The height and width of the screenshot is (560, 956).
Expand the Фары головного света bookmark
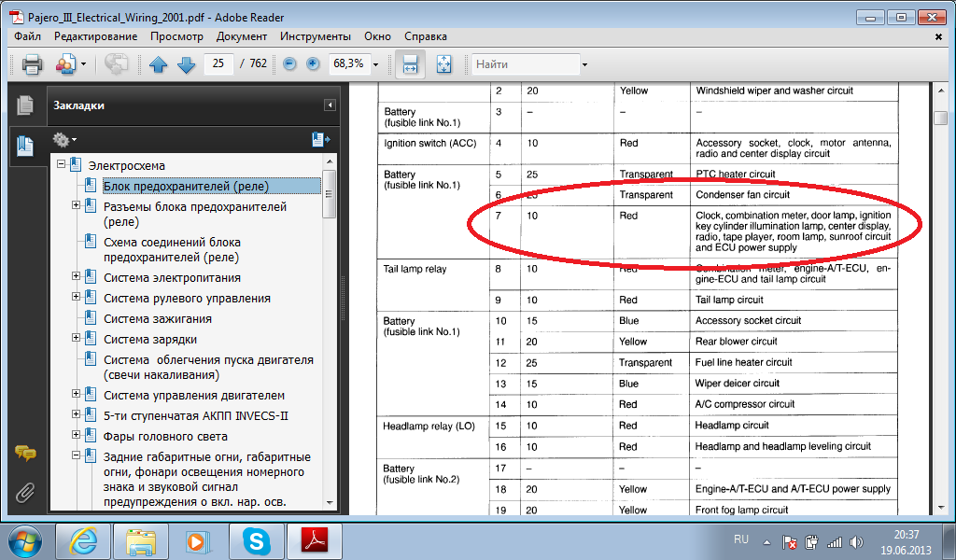click(77, 436)
